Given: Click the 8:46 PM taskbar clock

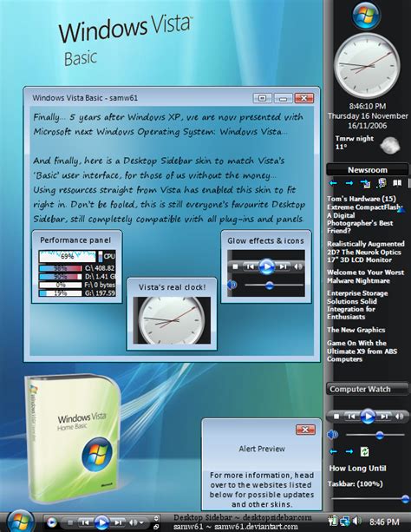Looking at the screenshot, I should 384,522.
